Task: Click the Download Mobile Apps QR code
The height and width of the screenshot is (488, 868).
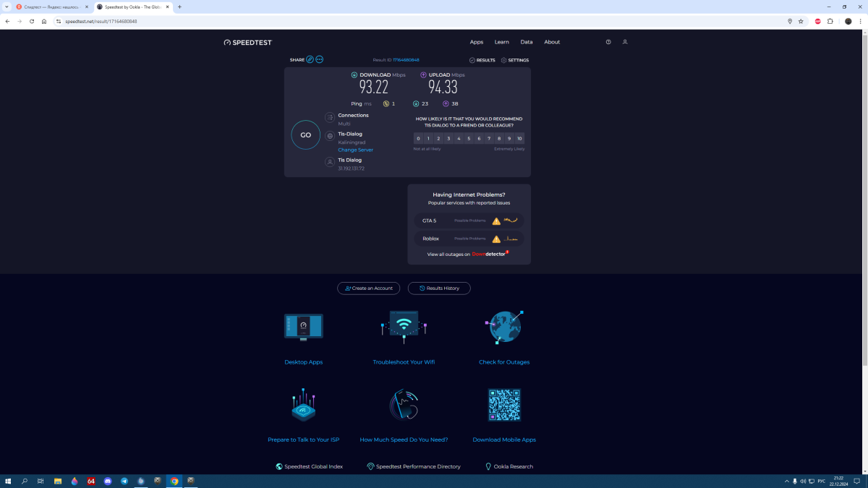Action: [x=504, y=405]
